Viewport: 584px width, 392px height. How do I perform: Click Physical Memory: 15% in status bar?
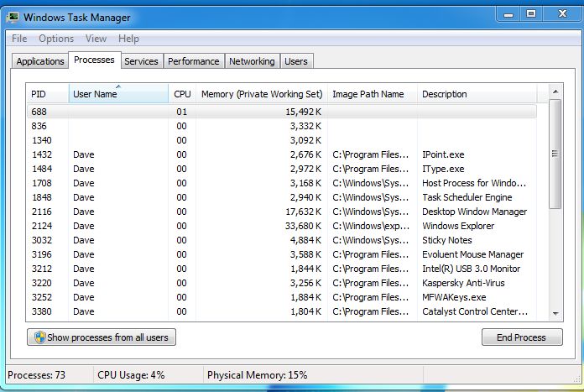258,375
